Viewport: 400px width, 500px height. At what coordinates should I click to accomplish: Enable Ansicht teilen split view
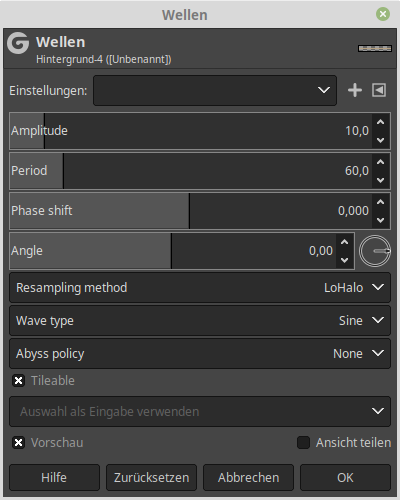[303, 443]
